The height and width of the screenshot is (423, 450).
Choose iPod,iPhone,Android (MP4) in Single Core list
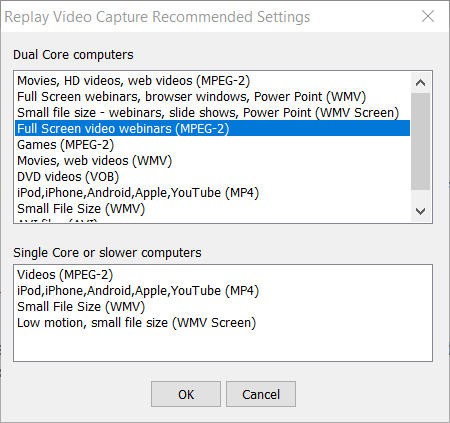(223, 291)
